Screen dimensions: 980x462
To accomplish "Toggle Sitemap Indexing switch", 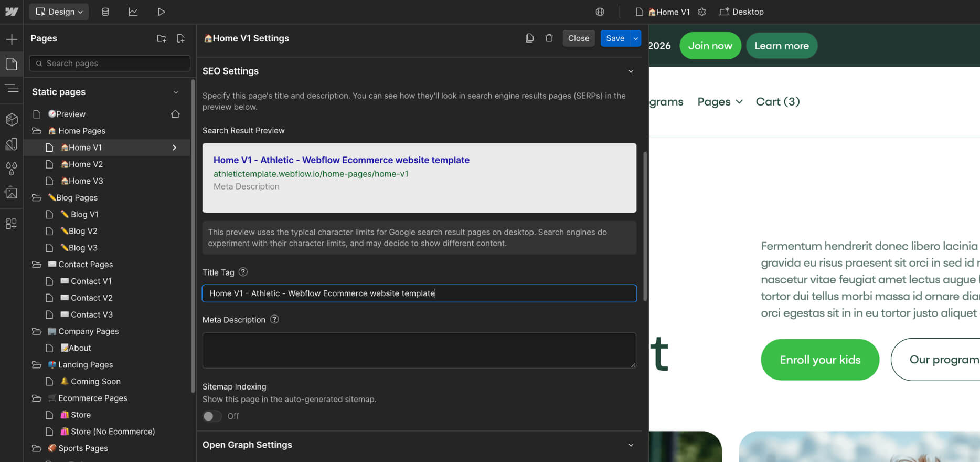I will (212, 416).
